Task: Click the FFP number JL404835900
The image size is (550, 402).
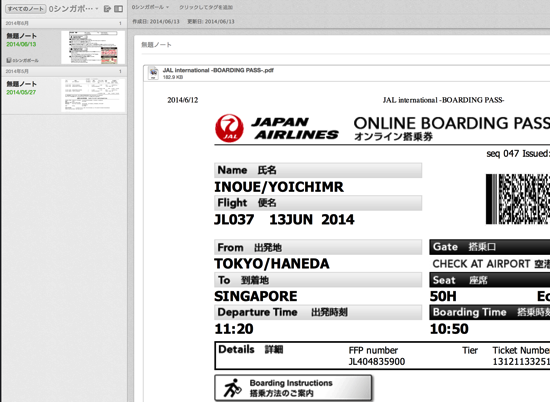Action: pos(377,362)
